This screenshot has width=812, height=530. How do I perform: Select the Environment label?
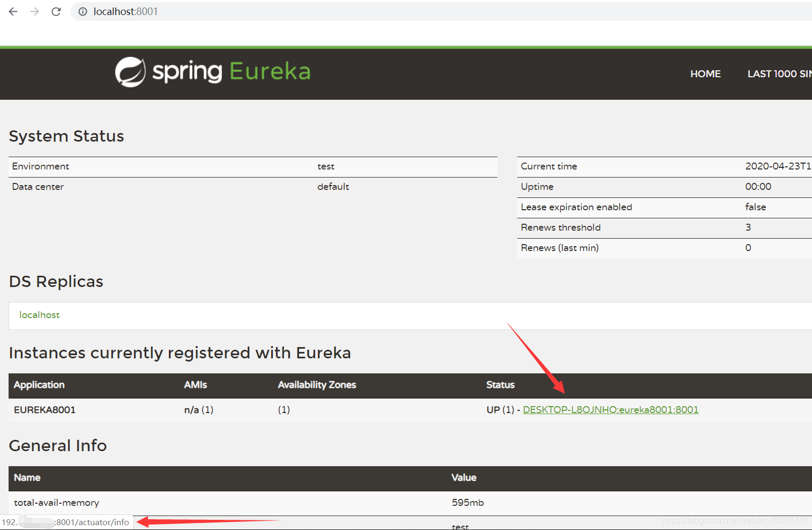click(x=41, y=166)
